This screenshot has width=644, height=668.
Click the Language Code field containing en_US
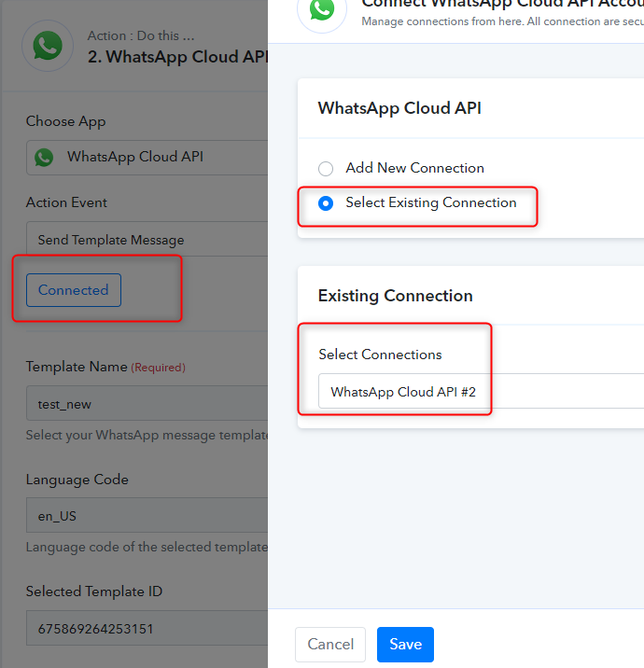coord(147,515)
